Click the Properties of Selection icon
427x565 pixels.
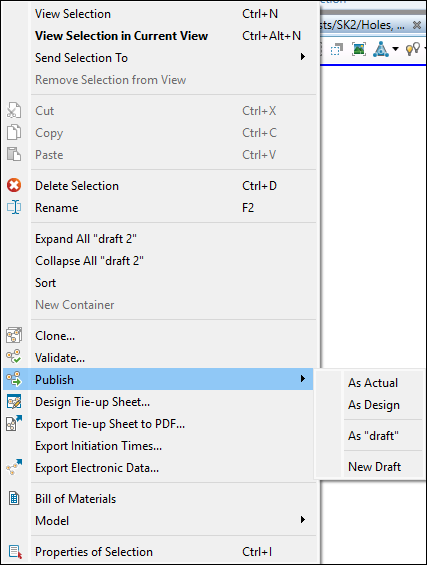(15, 552)
